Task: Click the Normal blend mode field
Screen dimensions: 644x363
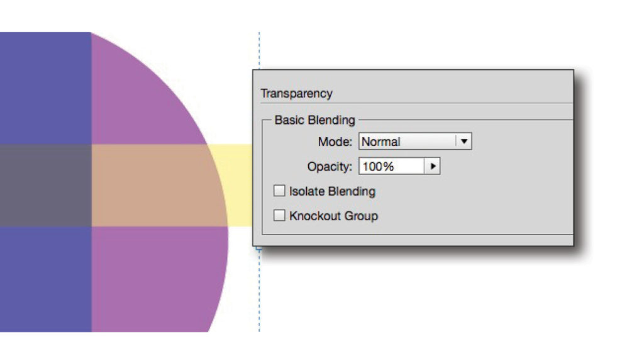Action: 407,142
